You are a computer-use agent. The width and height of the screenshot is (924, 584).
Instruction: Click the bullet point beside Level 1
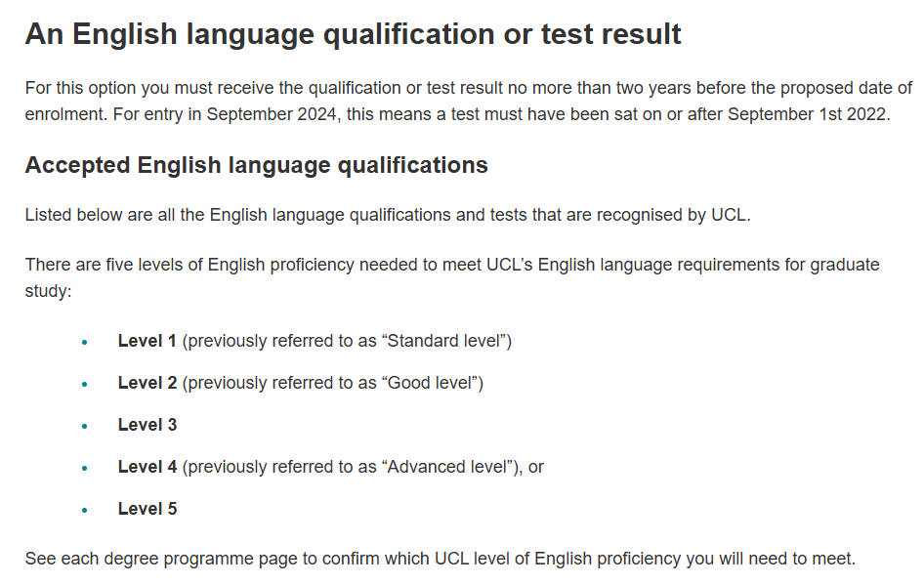click(85, 342)
